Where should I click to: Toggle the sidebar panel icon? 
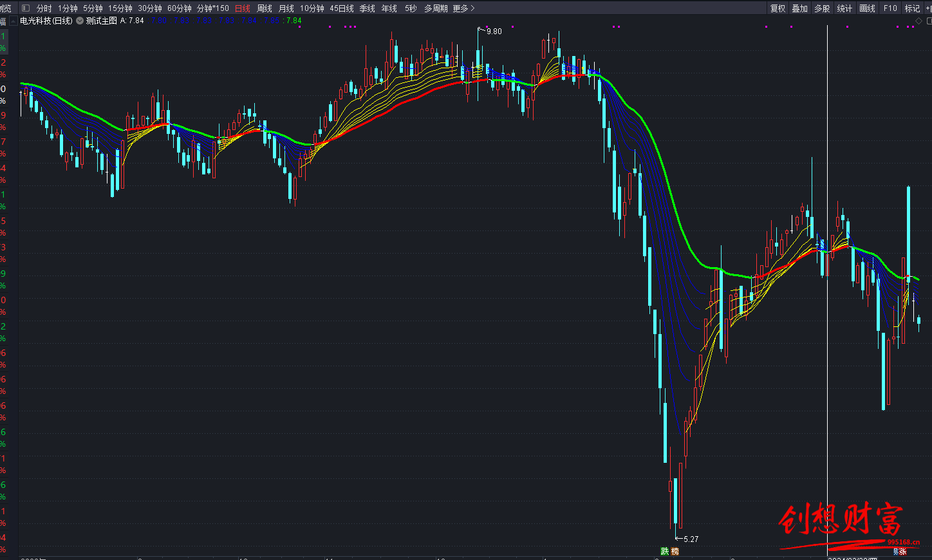pos(26,8)
